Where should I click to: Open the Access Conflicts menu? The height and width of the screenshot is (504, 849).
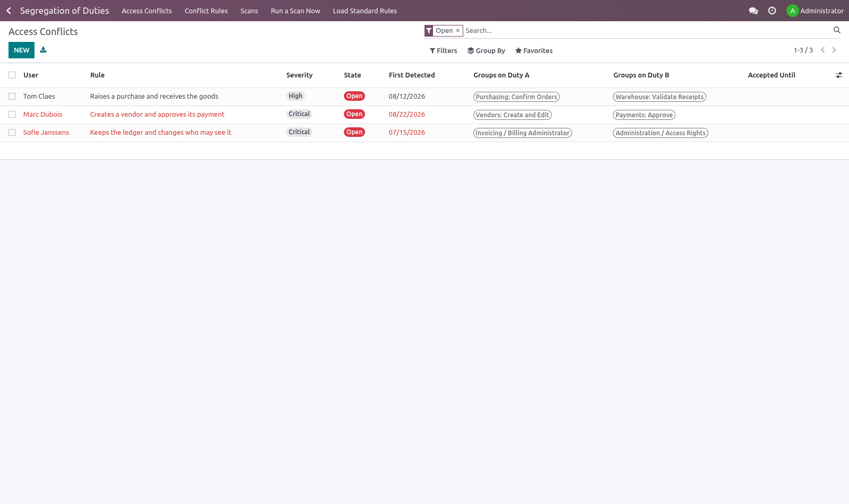[147, 11]
